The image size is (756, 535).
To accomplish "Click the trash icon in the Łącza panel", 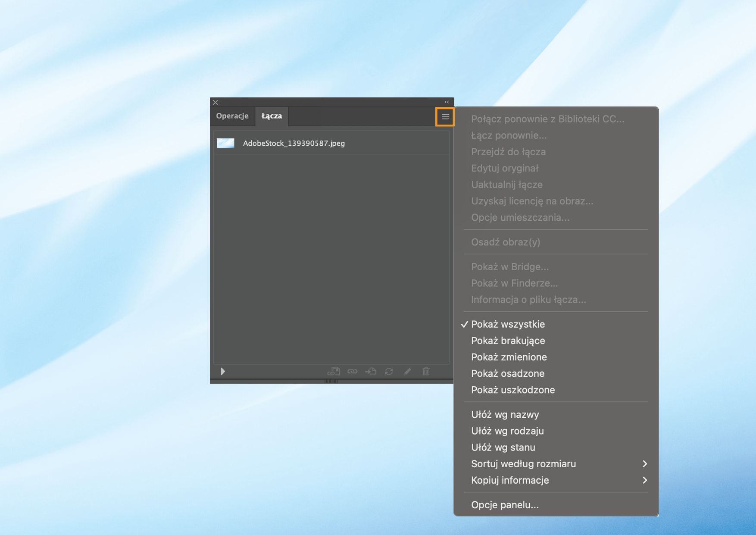I will pyautogui.click(x=426, y=371).
